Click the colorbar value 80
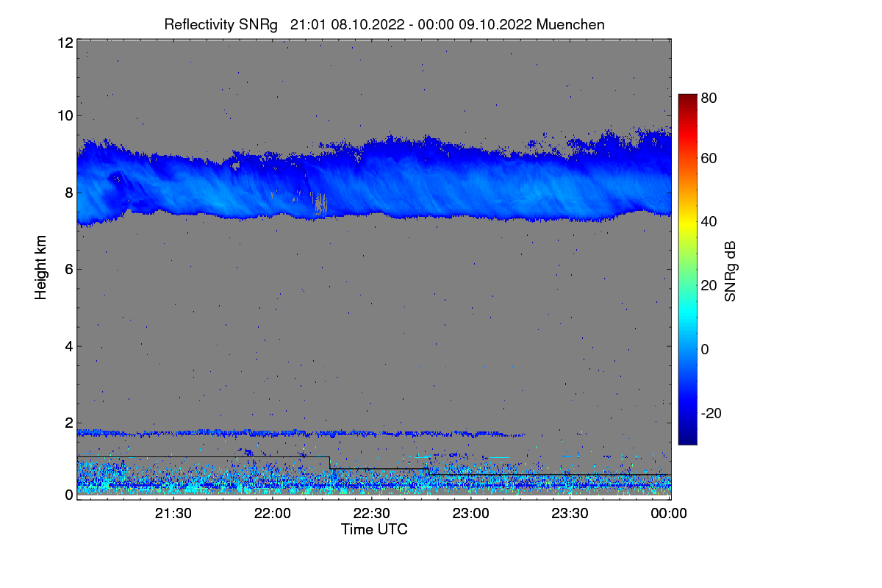Viewport: 882px width, 588px height. point(709,97)
